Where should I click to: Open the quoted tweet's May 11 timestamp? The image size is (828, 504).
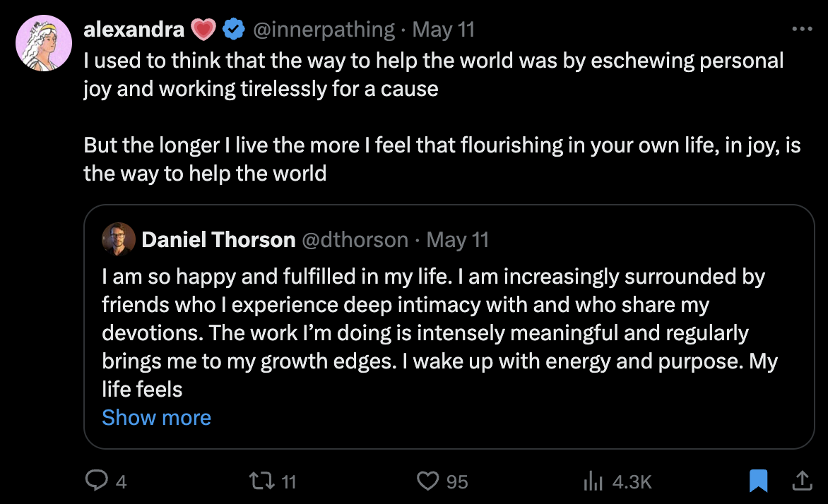tap(458, 240)
